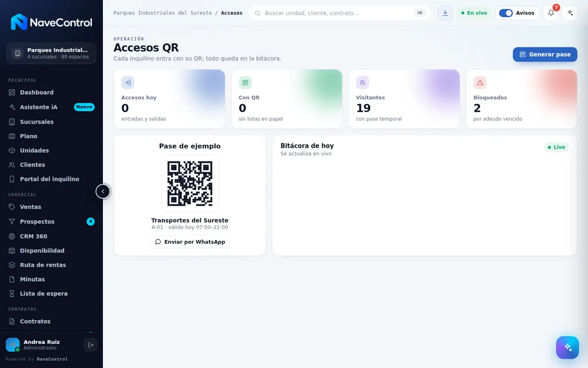Click the Plano map icon
Viewport: 588px width, 368px height.
[12, 136]
